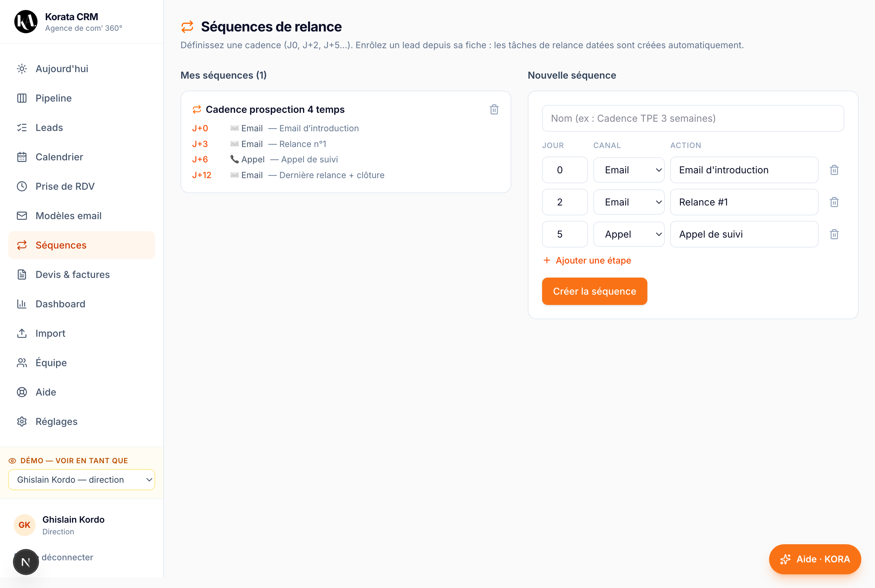Focus the sequence name input field
This screenshot has height=588, width=875.
tap(693, 119)
